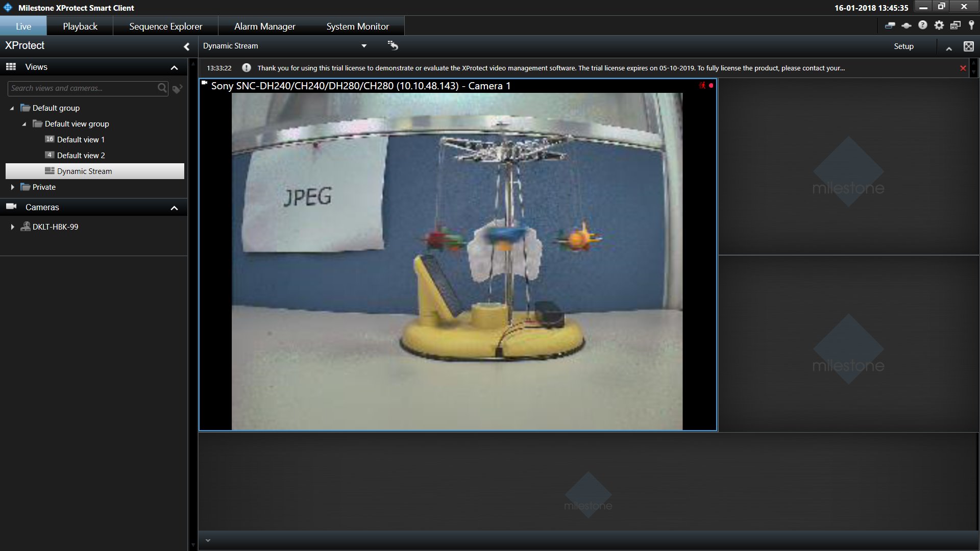
Task: Restore down the Smart Client window
Action: [941, 7]
